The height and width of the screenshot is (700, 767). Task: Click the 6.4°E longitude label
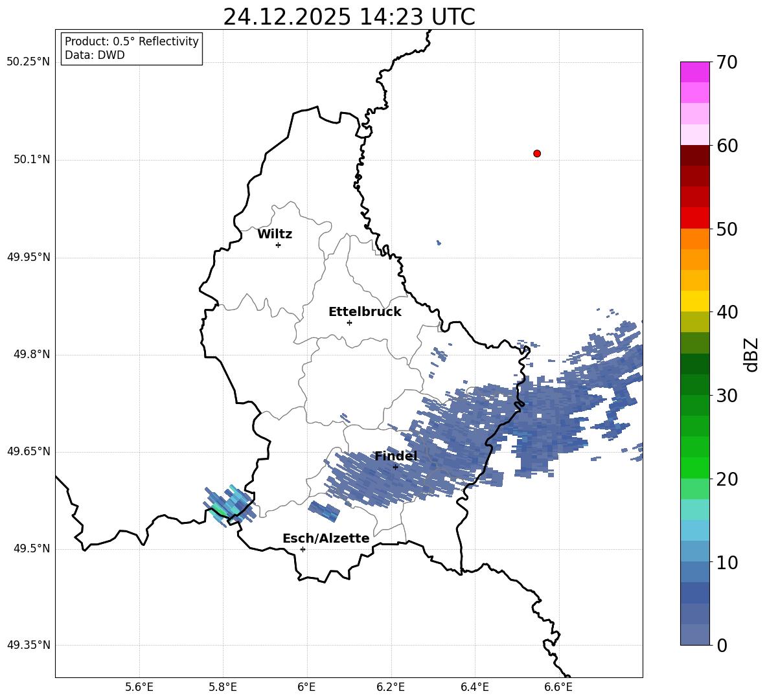coord(474,687)
